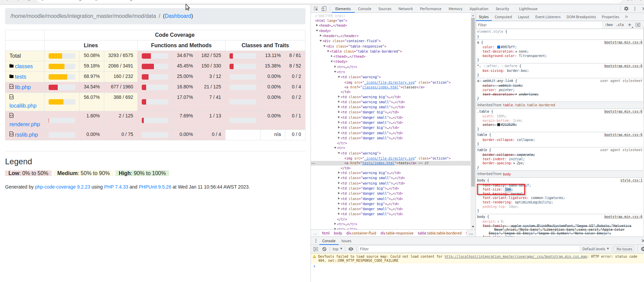Viewport: 644px width, 282px height.
Task: Select the Event Listeners tab
Action: coord(548,17)
